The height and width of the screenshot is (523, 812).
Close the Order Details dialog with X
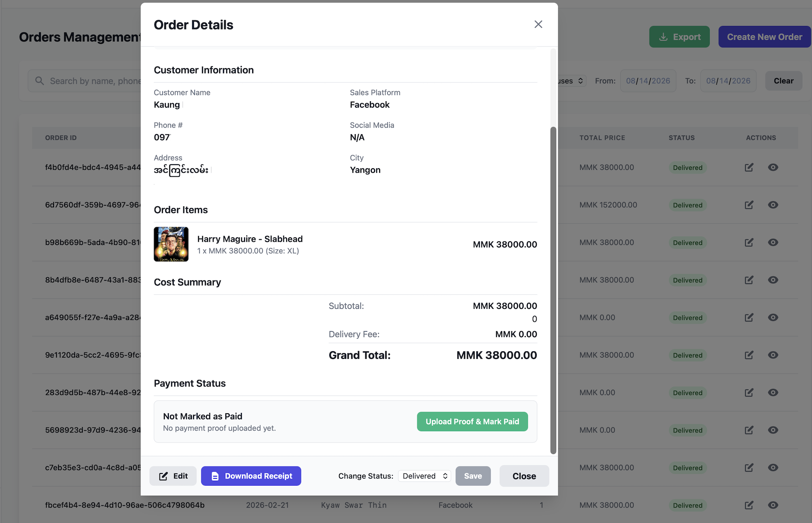pos(538,24)
